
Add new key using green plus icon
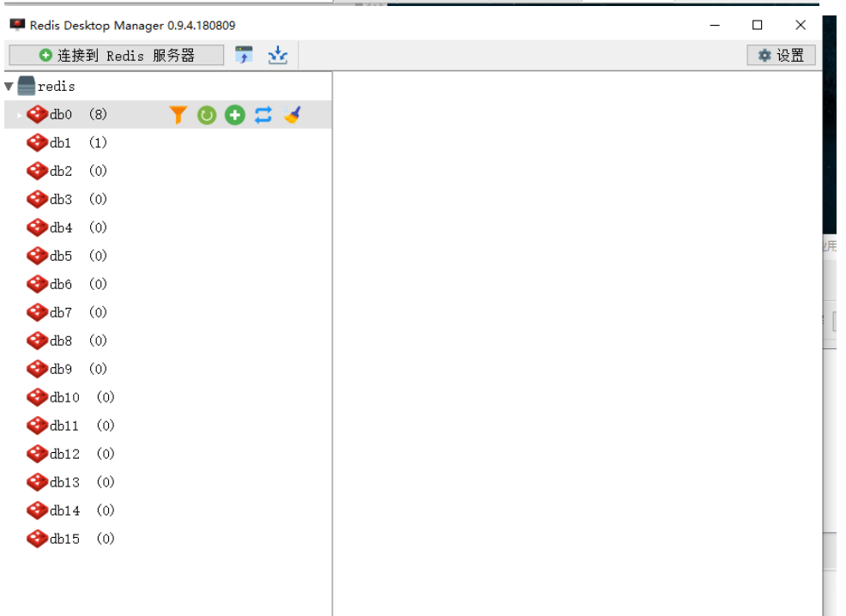point(235,115)
